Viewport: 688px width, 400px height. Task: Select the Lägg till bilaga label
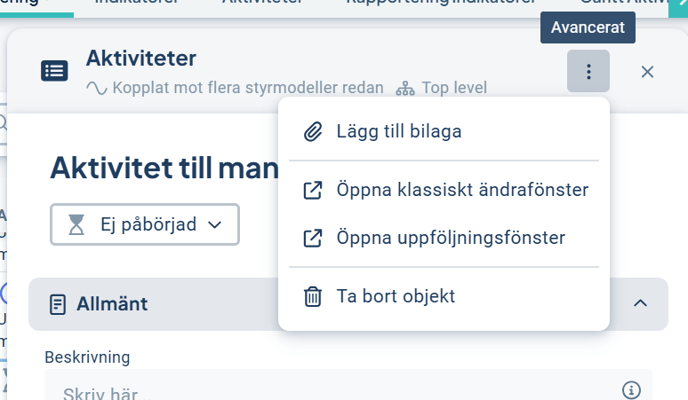397,131
